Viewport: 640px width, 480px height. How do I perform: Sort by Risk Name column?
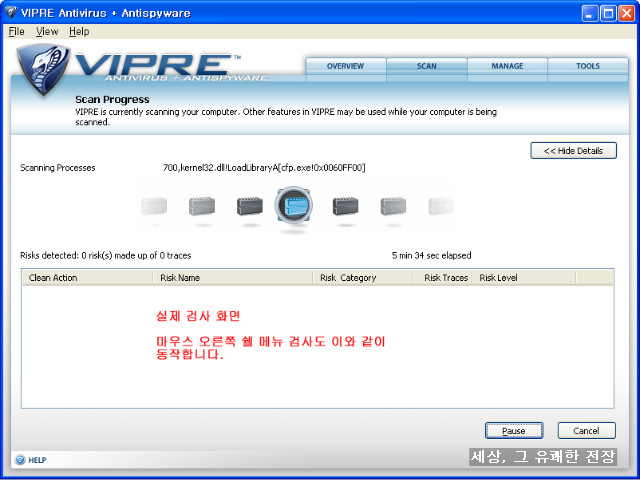point(233,278)
